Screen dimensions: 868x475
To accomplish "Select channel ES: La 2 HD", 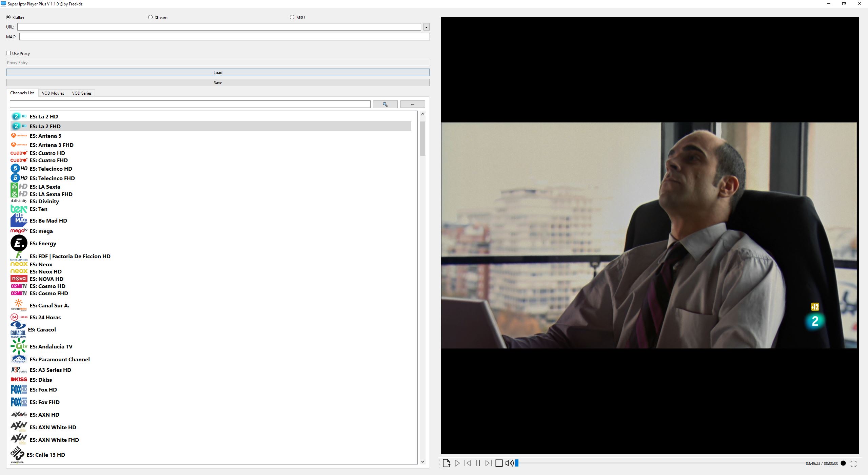I will point(211,116).
